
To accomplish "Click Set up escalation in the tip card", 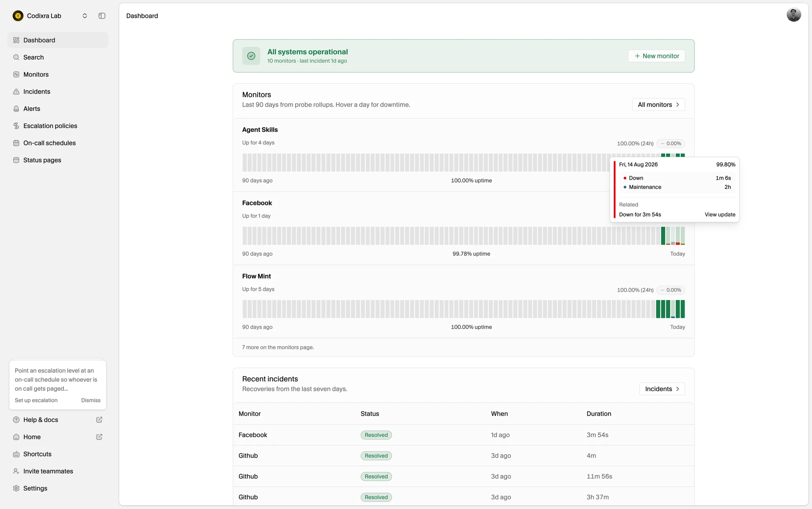I will pyautogui.click(x=36, y=400).
